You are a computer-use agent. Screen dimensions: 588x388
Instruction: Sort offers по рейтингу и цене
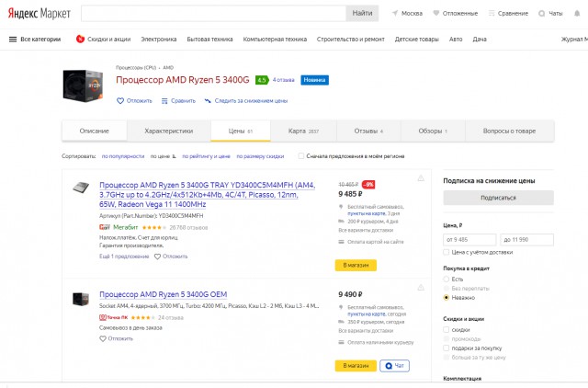pos(206,156)
